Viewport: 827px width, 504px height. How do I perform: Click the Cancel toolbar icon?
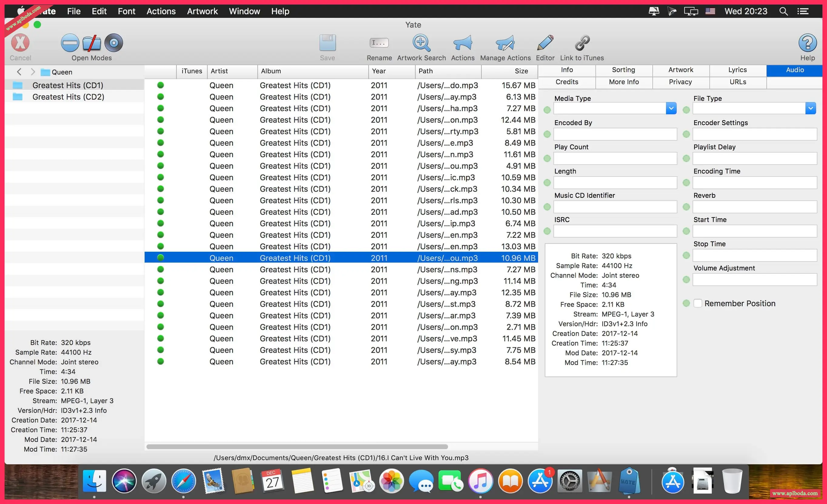[20, 43]
